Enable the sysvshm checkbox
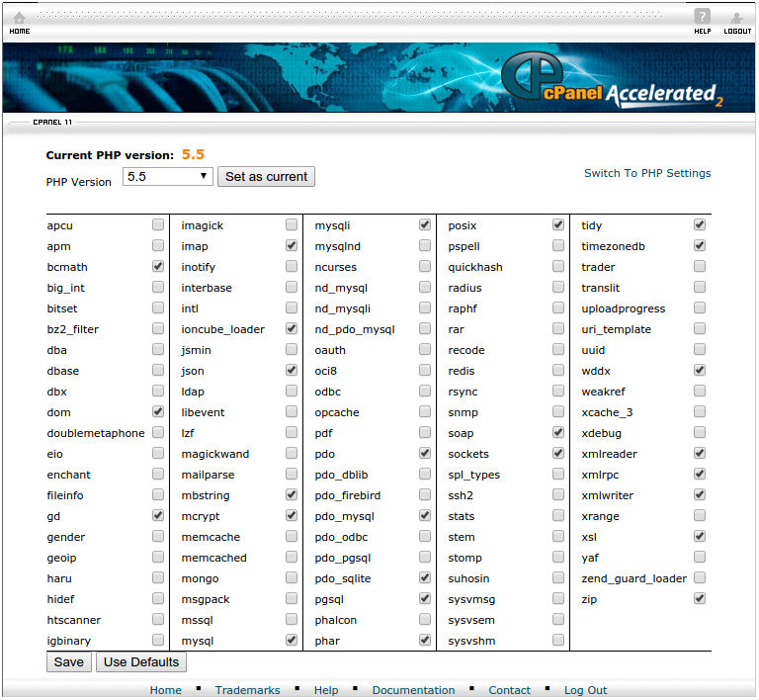 [558, 640]
